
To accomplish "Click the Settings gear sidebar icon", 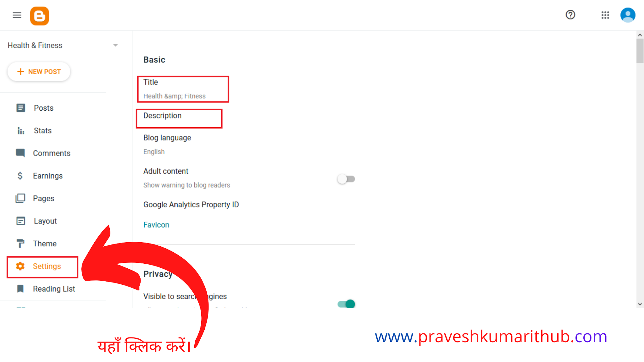I will tap(20, 266).
